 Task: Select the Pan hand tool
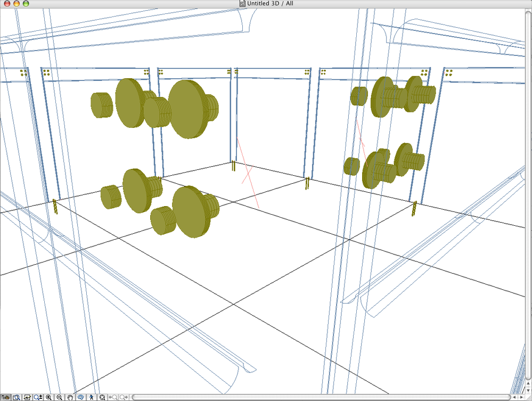pos(70,397)
